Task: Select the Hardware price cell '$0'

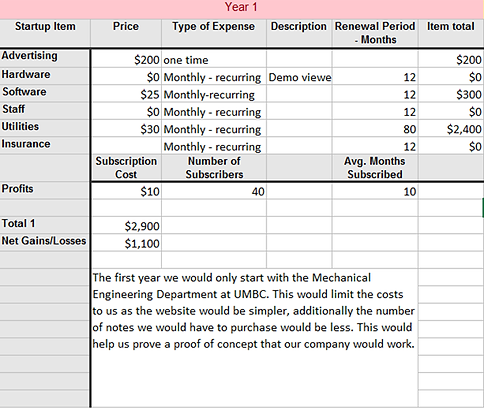Action: coord(126,77)
